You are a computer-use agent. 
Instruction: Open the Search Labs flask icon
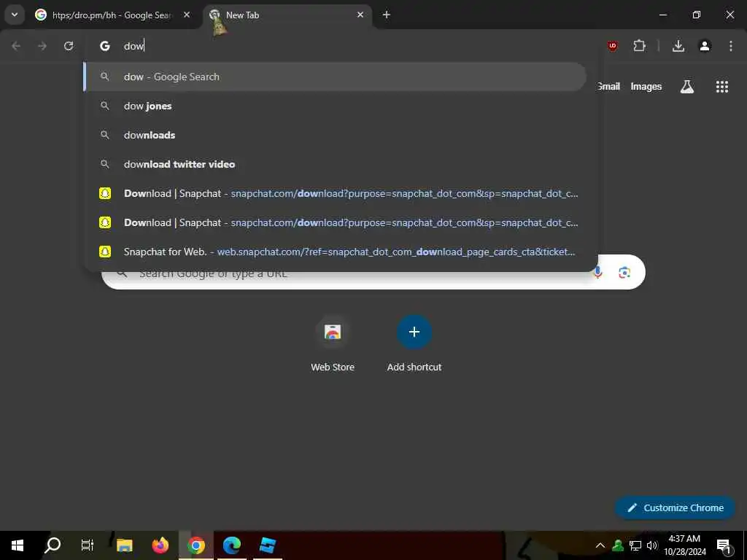(687, 87)
